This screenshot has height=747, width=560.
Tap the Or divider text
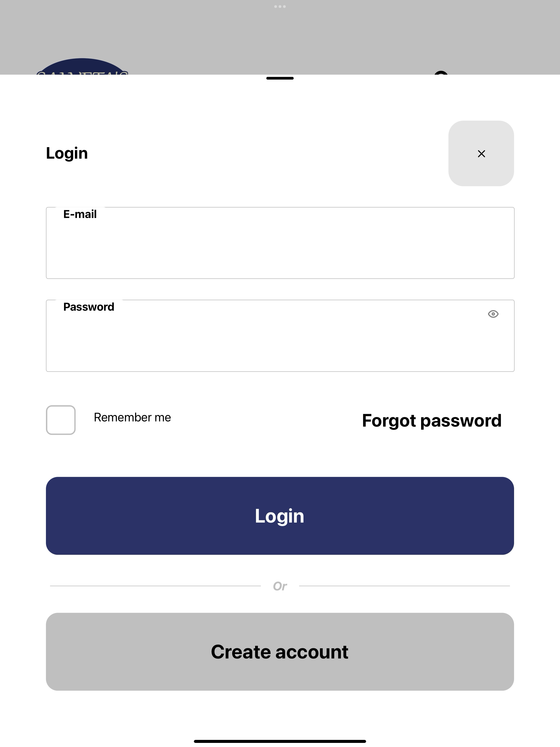click(x=280, y=586)
